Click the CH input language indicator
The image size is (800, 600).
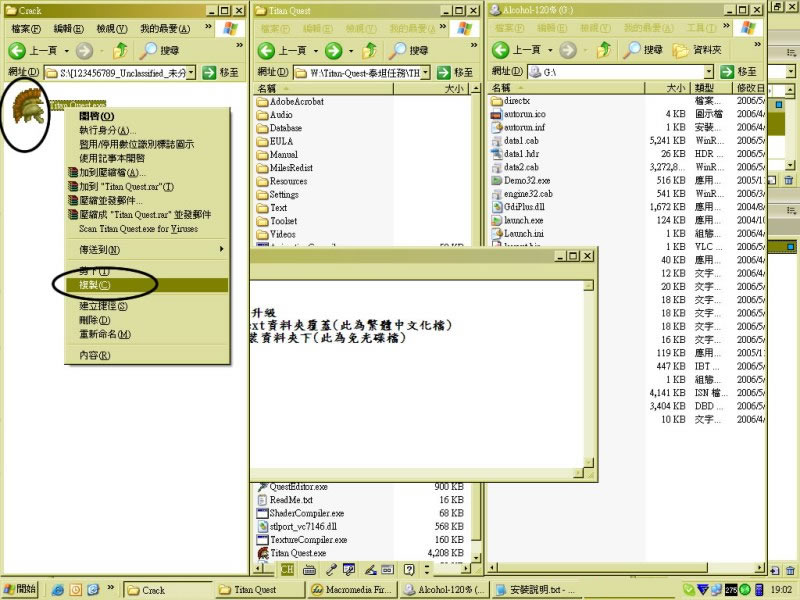click(x=287, y=569)
